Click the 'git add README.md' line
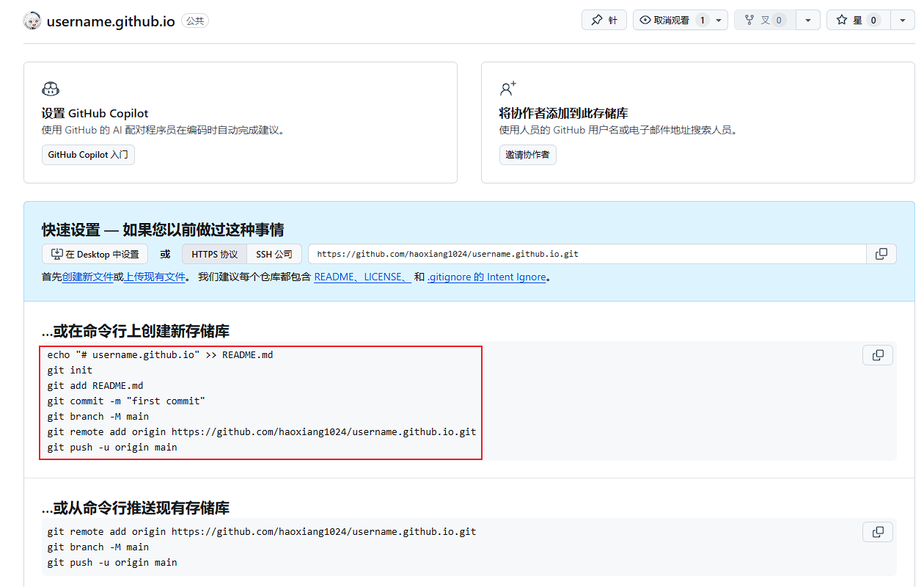This screenshot has width=924, height=587. (95, 386)
